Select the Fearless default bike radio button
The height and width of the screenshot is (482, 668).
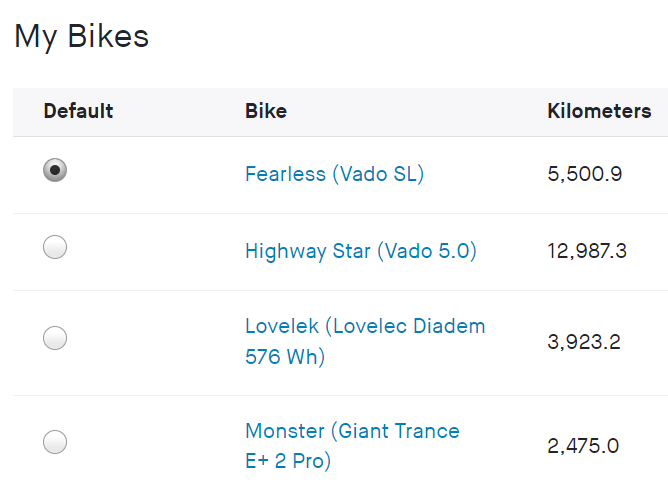pos(55,170)
